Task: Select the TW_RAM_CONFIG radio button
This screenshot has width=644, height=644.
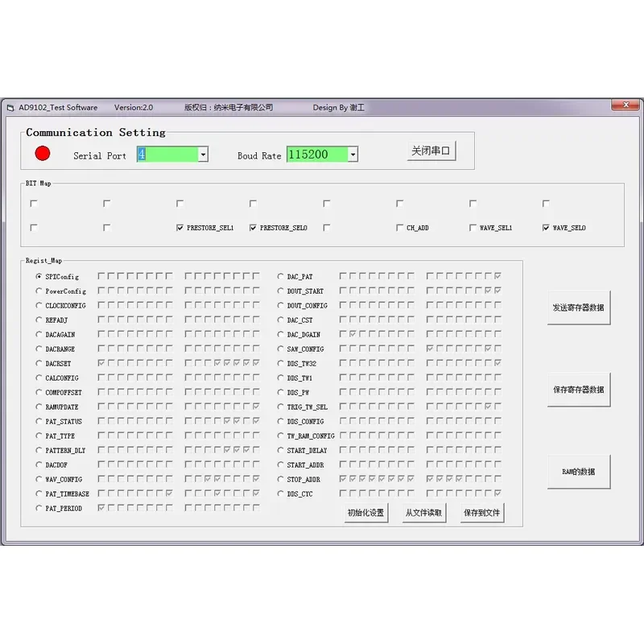Action: (280, 436)
